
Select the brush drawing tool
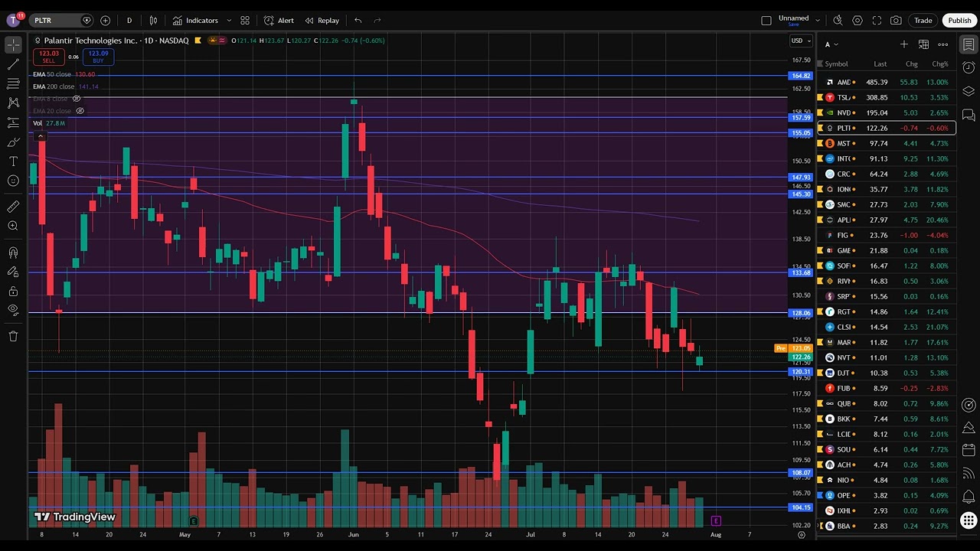[x=13, y=142]
